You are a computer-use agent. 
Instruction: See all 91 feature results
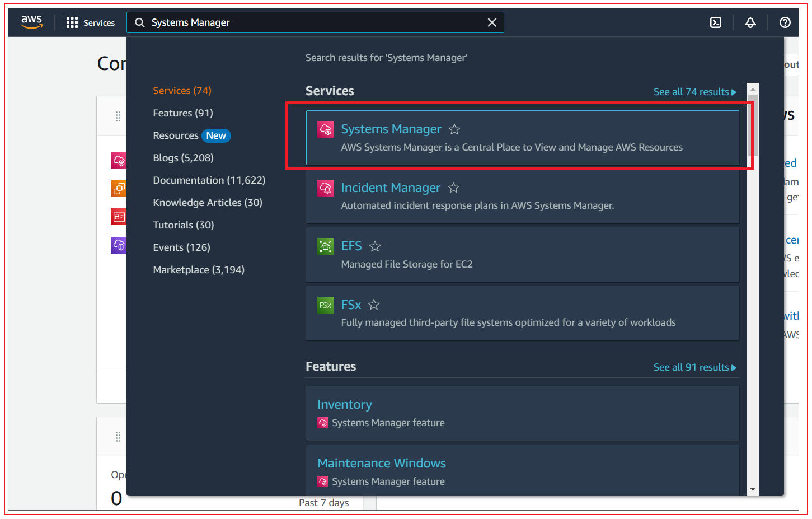695,367
